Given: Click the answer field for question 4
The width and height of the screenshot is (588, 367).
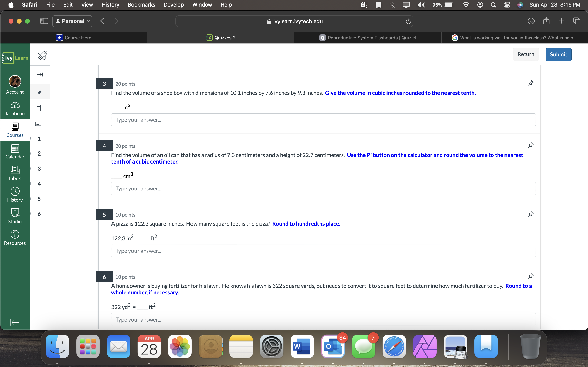Looking at the screenshot, I should coord(323,189).
